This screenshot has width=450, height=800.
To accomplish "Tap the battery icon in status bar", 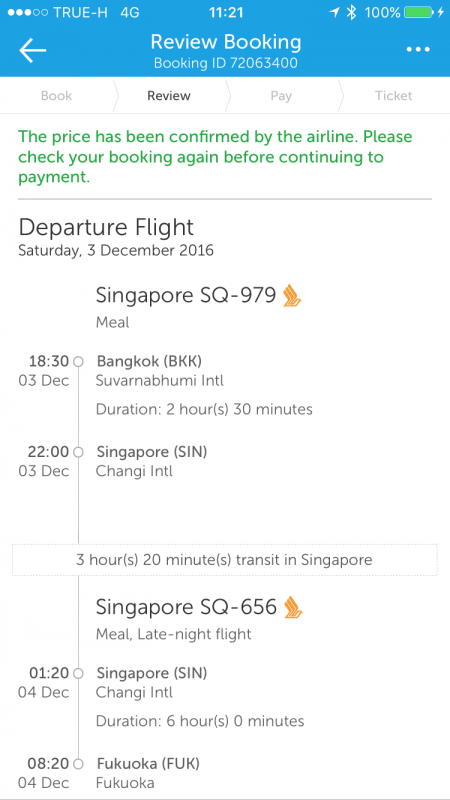I will [420, 13].
